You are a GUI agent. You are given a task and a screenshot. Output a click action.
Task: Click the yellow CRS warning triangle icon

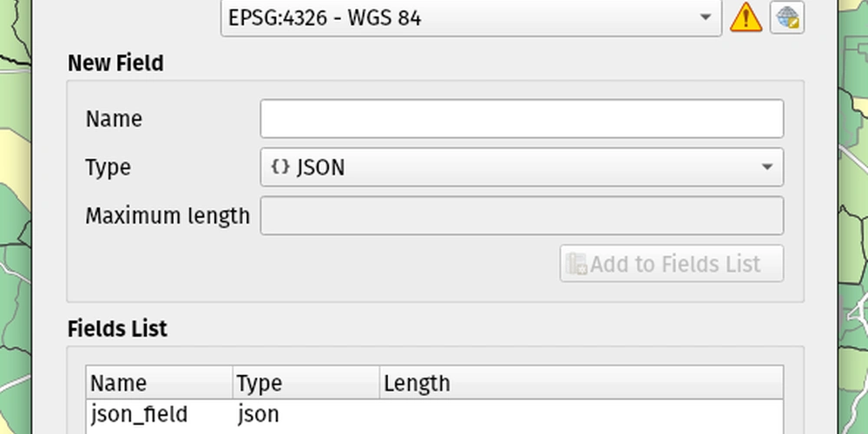[x=746, y=17]
